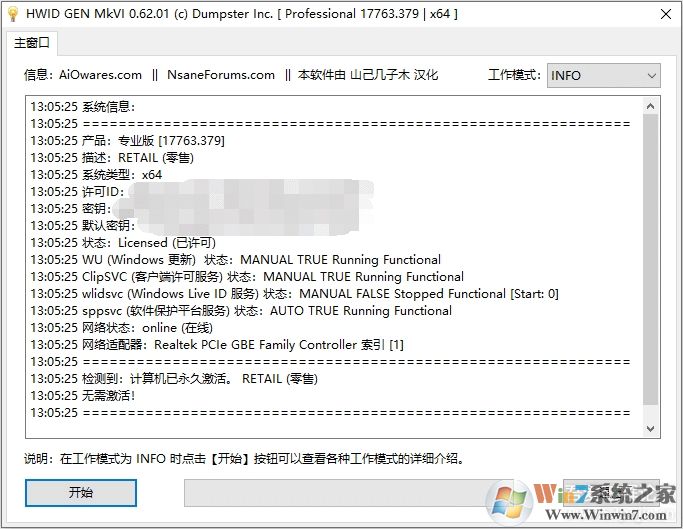The image size is (683, 529).
Task: Select the 默认密钥 log line
Action: [x=83, y=226]
